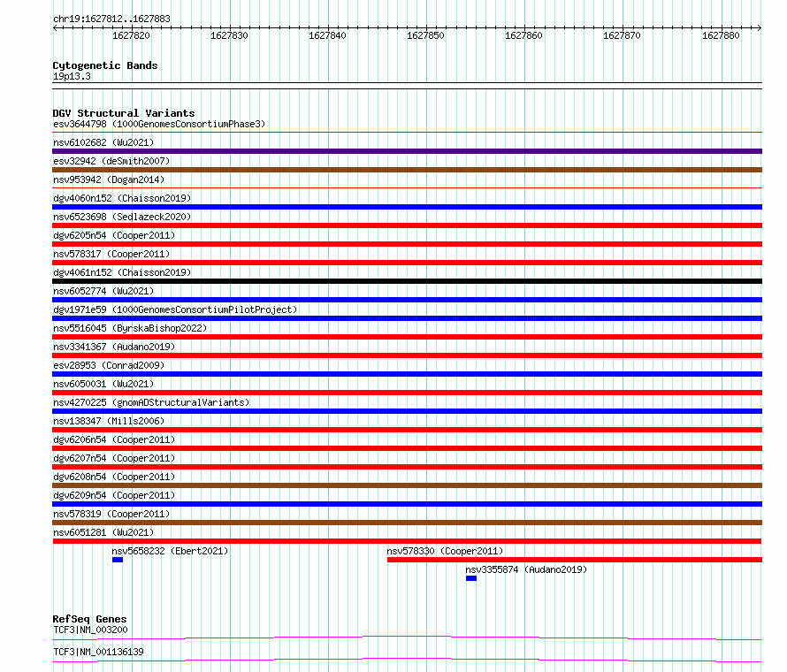Open the nsv138347 (Mills2006) label
Image resolution: width=787 pixels, height=672 pixels.
point(109,421)
